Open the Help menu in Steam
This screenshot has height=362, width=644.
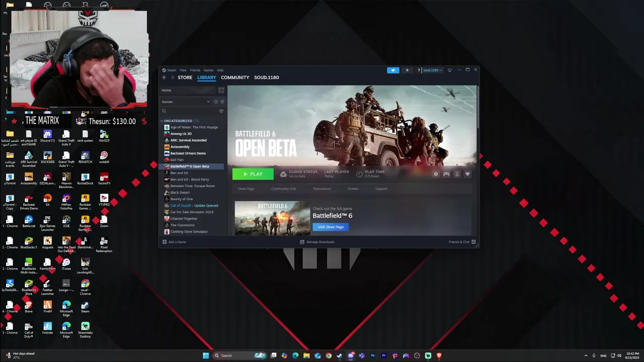(220, 70)
